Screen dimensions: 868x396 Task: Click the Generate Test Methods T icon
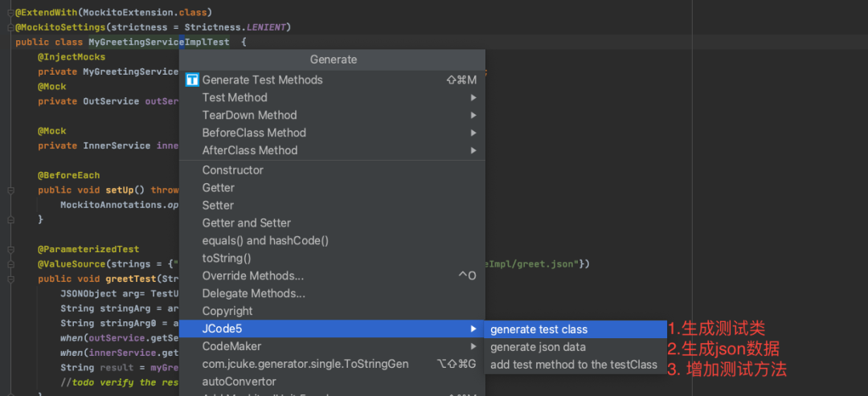(192, 80)
